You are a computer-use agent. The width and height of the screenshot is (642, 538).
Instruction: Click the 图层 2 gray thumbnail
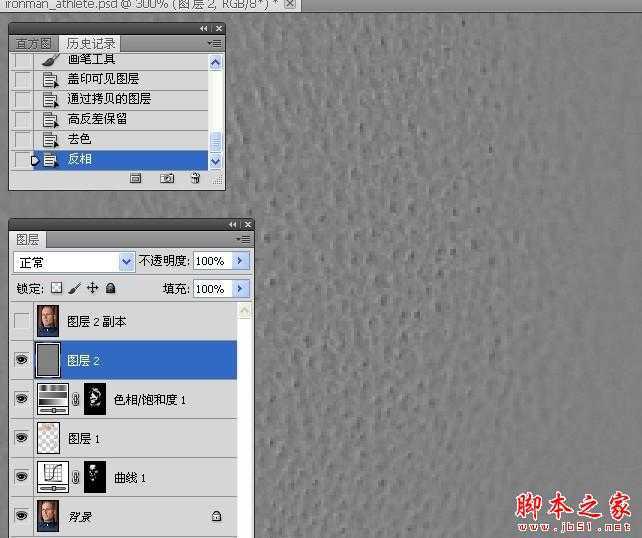(48, 360)
